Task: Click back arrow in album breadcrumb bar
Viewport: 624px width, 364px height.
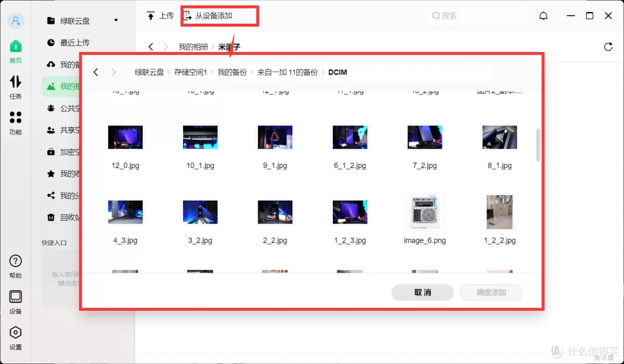Action: pos(151,47)
